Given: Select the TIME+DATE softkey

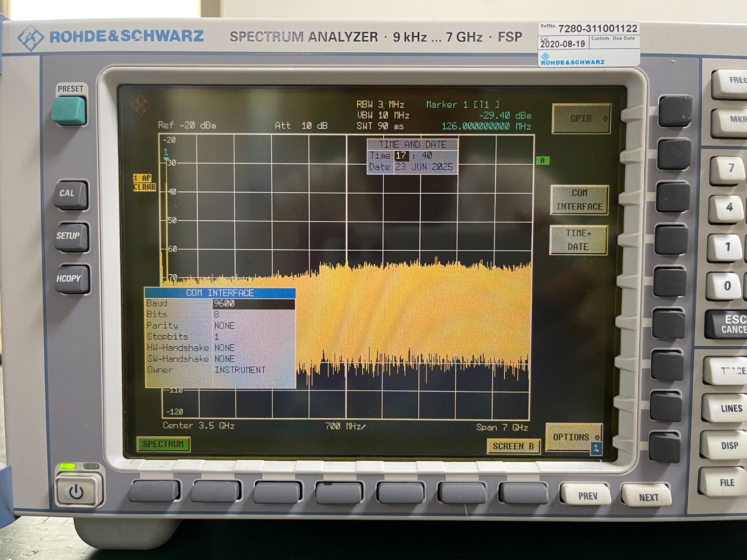Looking at the screenshot, I should coord(578,240).
